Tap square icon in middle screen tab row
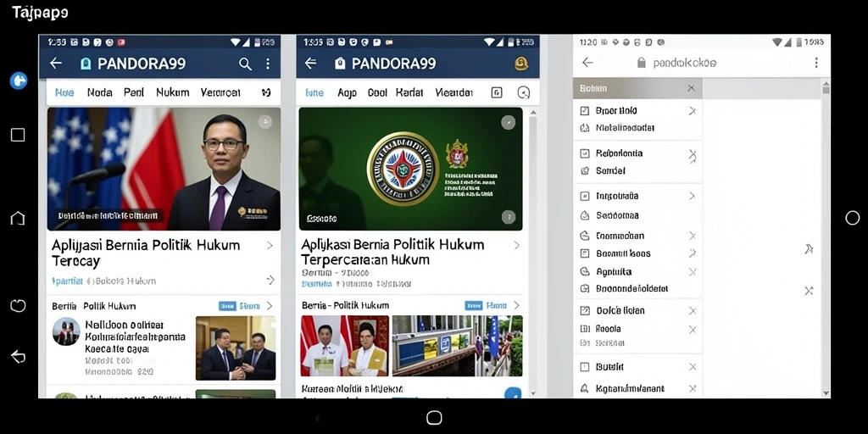The width and height of the screenshot is (868, 434). 497,92
